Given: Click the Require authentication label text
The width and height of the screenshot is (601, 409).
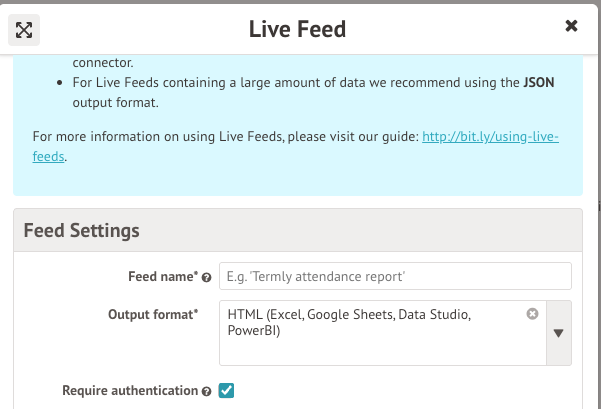Looking at the screenshot, I should pos(129,391).
